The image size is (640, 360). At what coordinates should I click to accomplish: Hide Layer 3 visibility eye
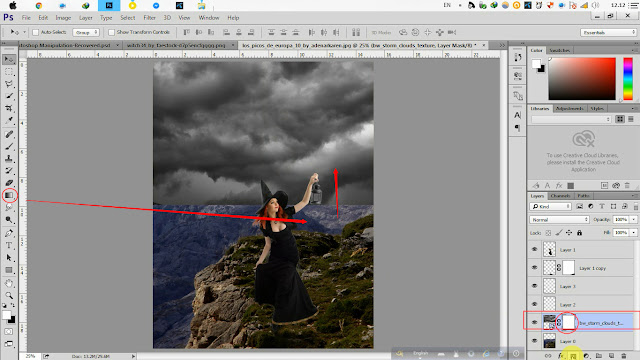[x=535, y=286]
